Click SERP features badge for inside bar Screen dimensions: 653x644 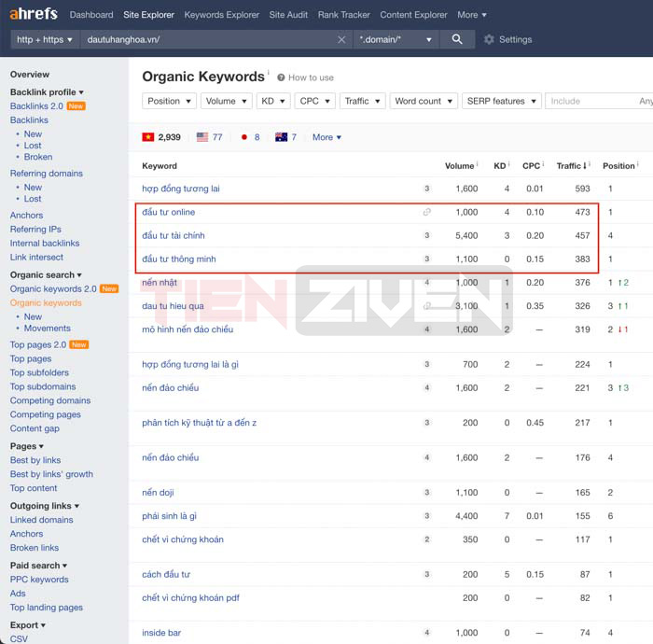coord(427,633)
